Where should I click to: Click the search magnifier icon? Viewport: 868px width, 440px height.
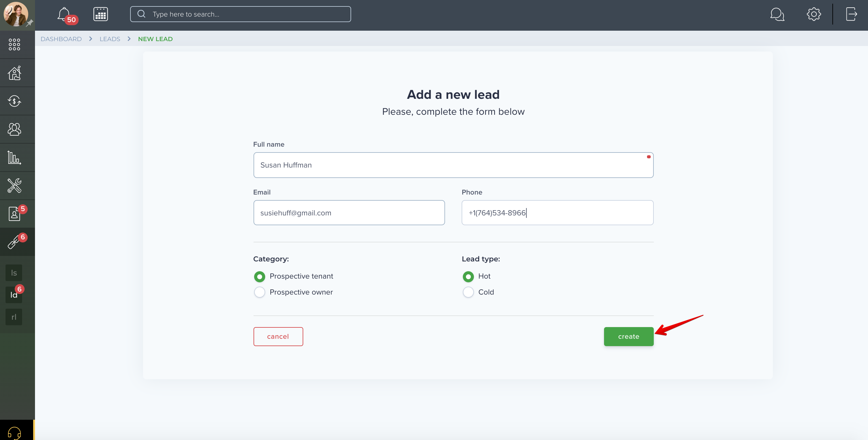[141, 14]
